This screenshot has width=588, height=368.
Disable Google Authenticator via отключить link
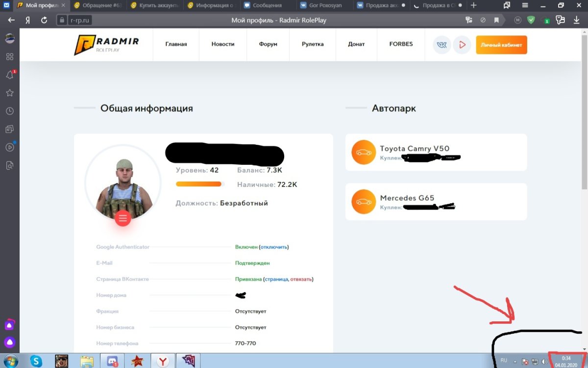pyautogui.click(x=274, y=247)
